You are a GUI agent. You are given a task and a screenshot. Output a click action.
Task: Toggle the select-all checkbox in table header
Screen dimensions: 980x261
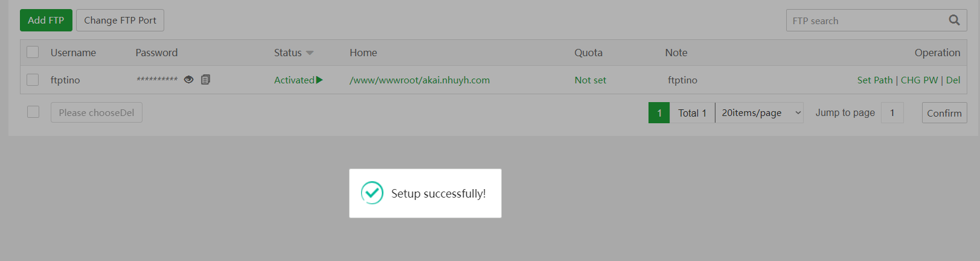(x=33, y=53)
